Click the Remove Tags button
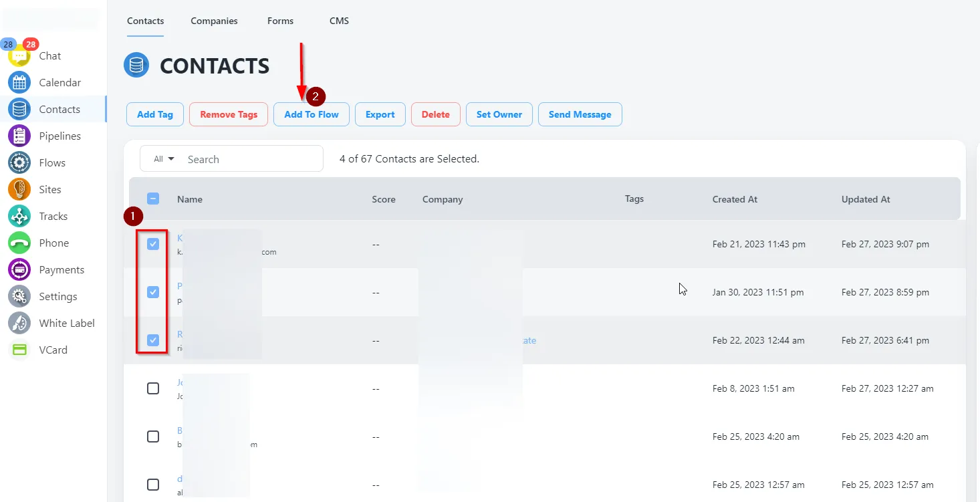Screen dimensions: 980x502 tap(229, 114)
